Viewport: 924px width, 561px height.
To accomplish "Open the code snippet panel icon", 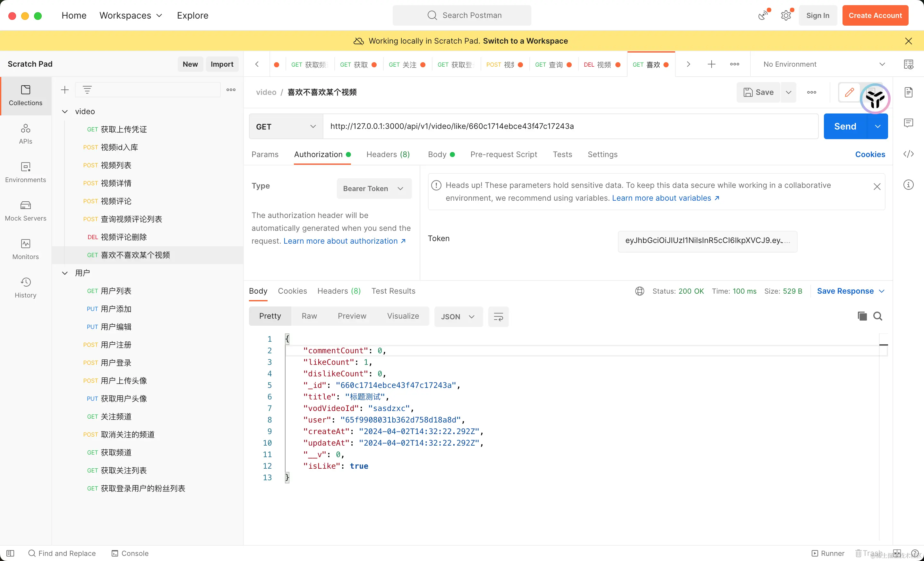I will pyautogui.click(x=908, y=154).
